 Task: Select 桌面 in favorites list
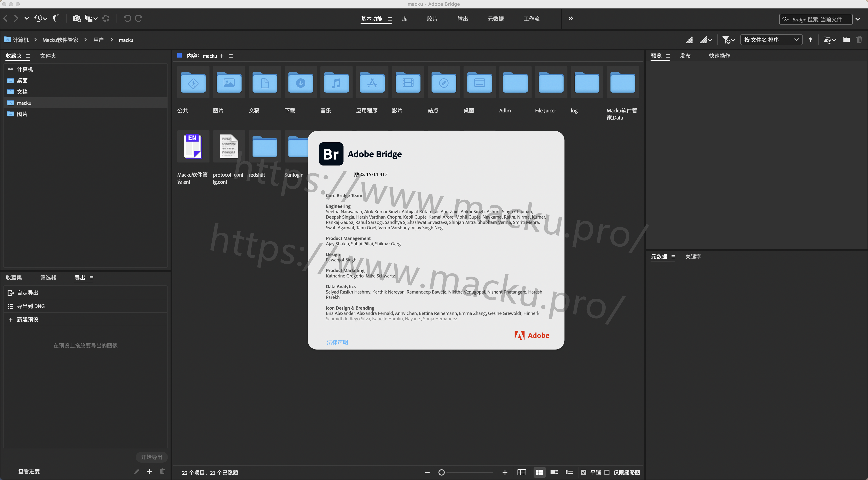(x=86, y=81)
